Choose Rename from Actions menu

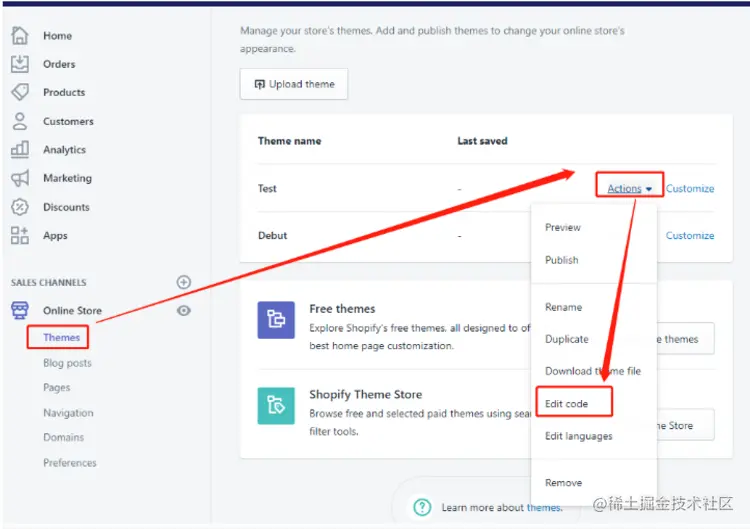563,307
